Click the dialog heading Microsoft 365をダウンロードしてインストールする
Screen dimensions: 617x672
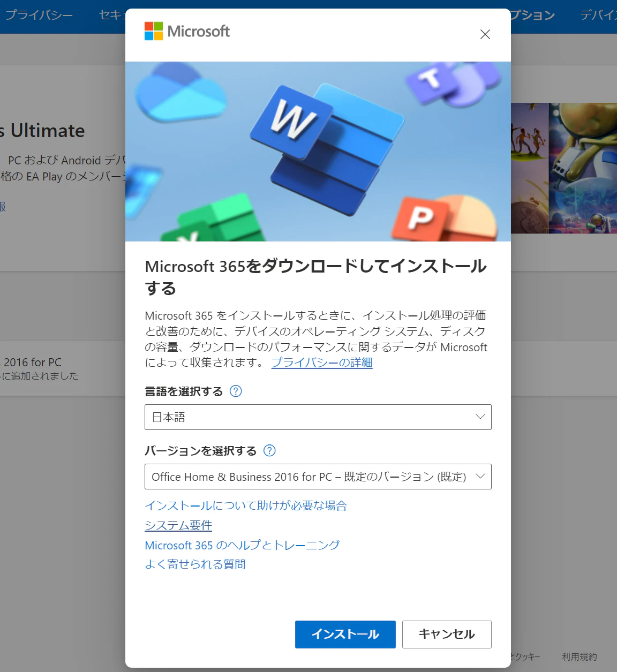[316, 277]
